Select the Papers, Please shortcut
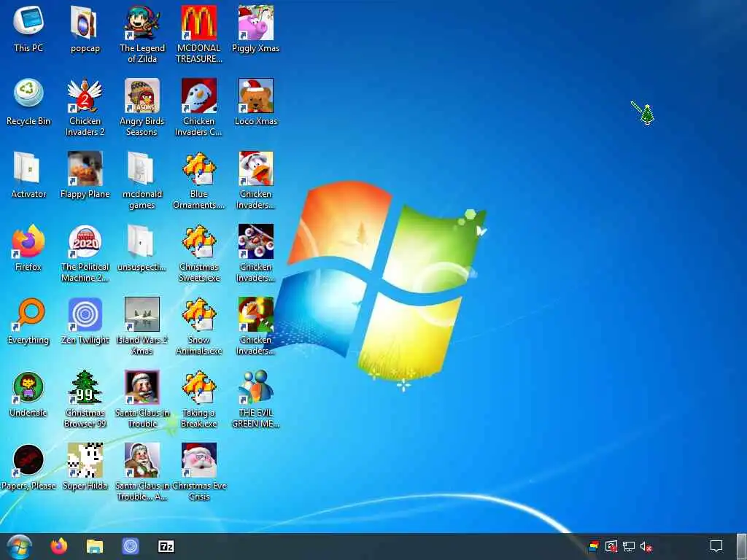 pyautogui.click(x=28, y=466)
